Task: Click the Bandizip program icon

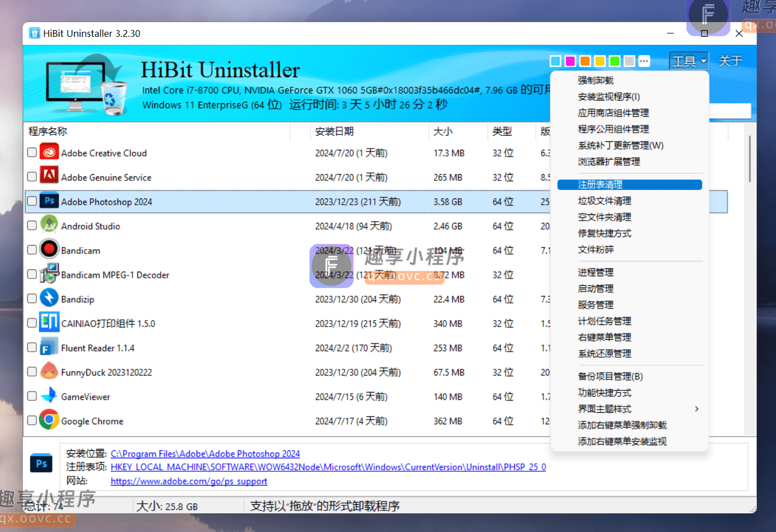Action: point(49,299)
